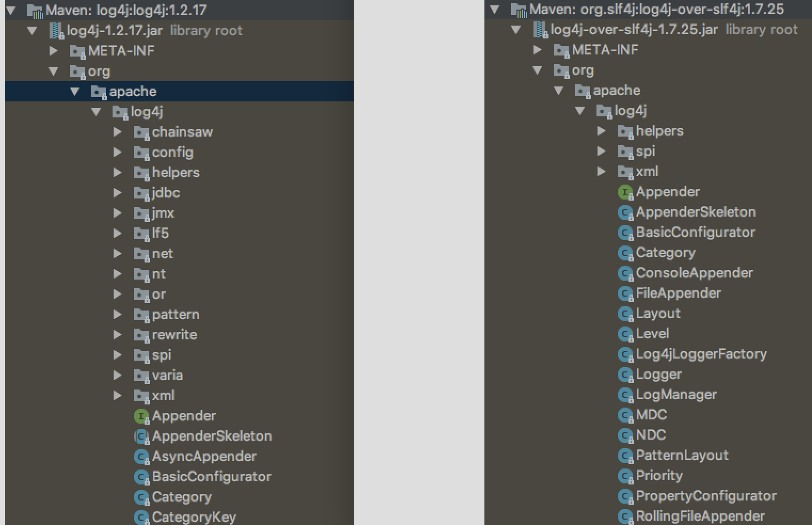
Task: Expand META-INF under log4j-over-slf4j jar
Action: tap(537, 50)
